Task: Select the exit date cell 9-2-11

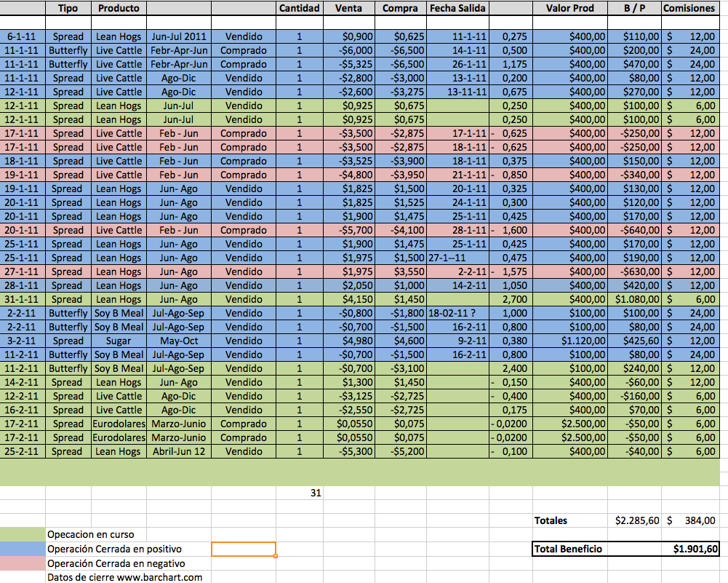Action: pos(457,341)
